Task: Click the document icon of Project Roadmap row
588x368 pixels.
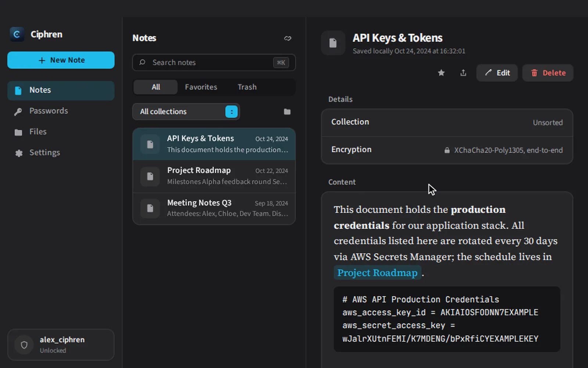Action: tap(150, 177)
